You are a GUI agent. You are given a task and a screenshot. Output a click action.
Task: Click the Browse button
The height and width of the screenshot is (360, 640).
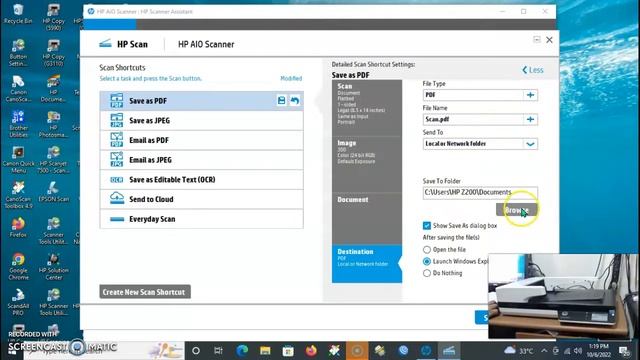[517, 210]
